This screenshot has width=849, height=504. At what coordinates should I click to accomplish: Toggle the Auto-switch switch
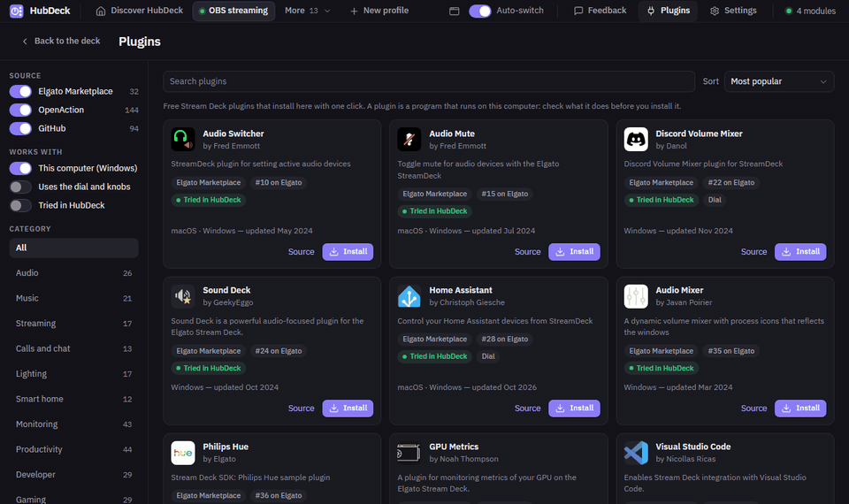[479, 11]
